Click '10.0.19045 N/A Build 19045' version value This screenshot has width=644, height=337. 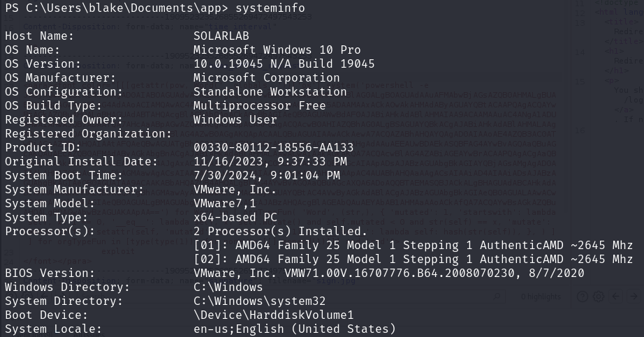[284, 64]
